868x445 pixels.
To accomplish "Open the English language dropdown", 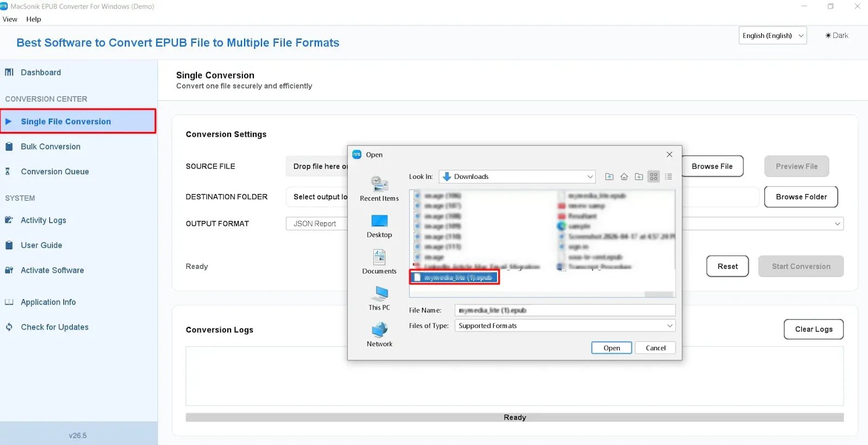I will pyautogui.click(x=773, y=35).
